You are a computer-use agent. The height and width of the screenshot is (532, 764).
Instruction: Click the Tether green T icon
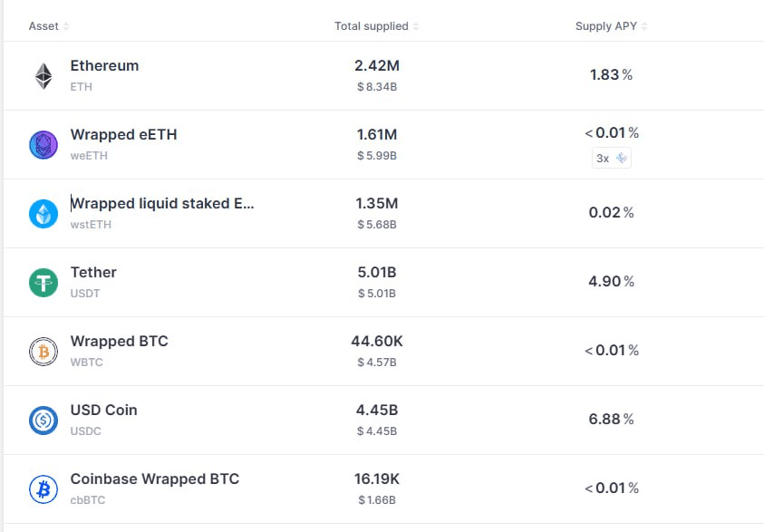(44, 283)
